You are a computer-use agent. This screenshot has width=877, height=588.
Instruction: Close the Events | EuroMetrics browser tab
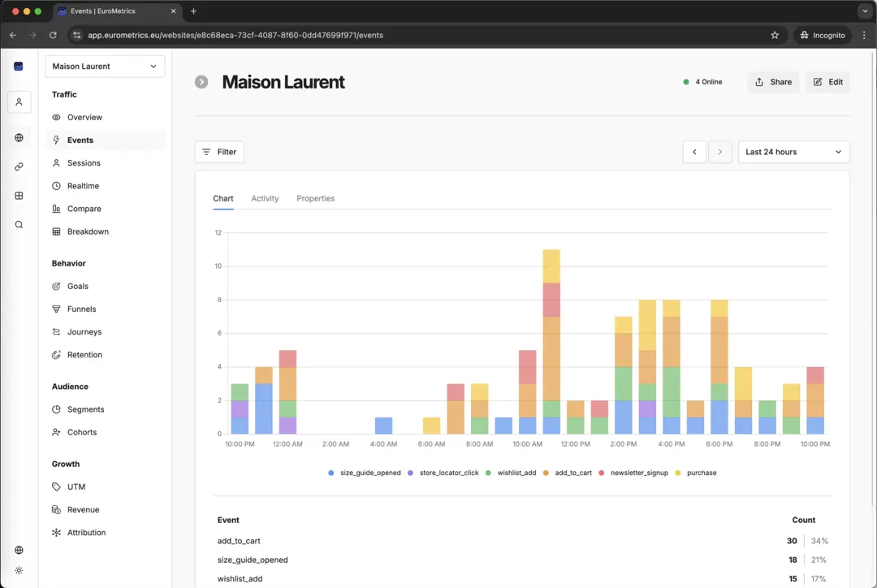click(174, 11)
